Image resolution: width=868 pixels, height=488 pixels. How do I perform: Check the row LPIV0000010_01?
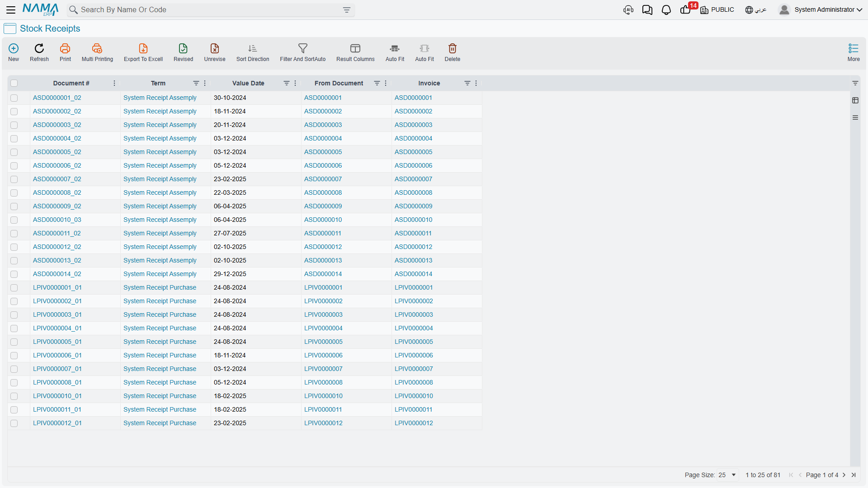coord(14,396)
